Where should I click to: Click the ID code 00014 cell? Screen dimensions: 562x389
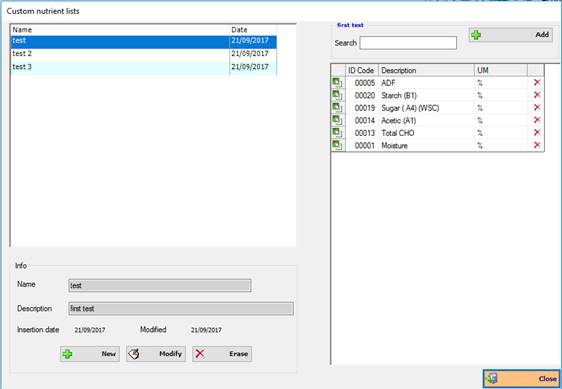[x=362, y=120]
